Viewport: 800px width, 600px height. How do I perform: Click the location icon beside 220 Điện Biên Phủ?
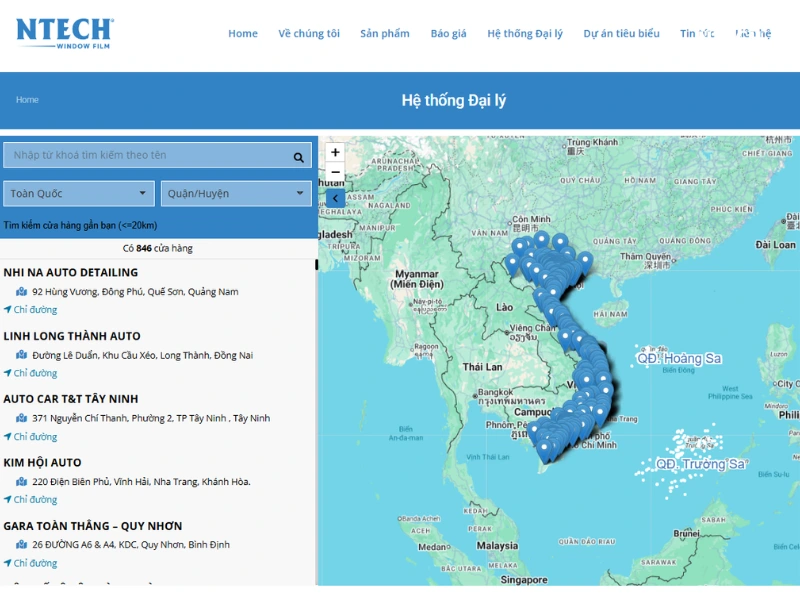21,482
